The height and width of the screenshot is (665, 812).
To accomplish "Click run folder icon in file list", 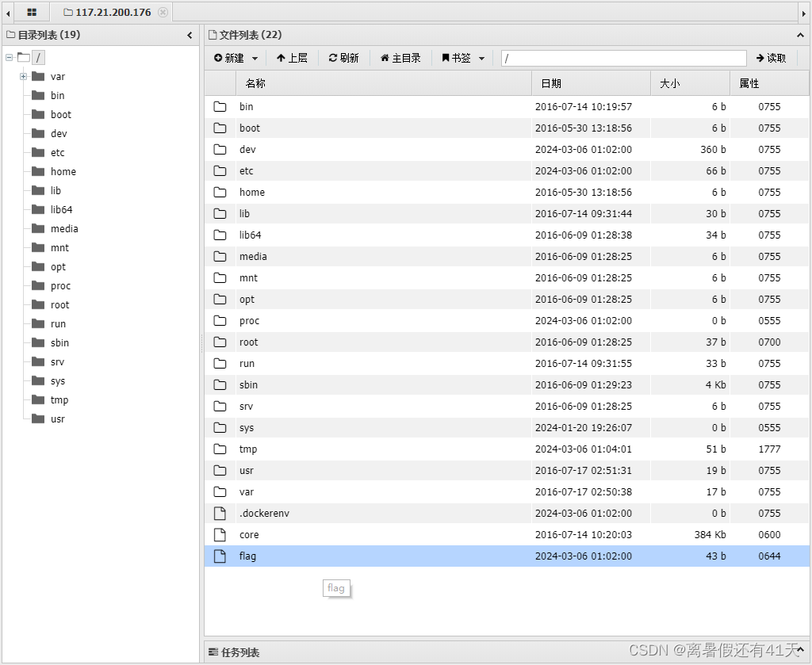I will (x=220, y=363).
